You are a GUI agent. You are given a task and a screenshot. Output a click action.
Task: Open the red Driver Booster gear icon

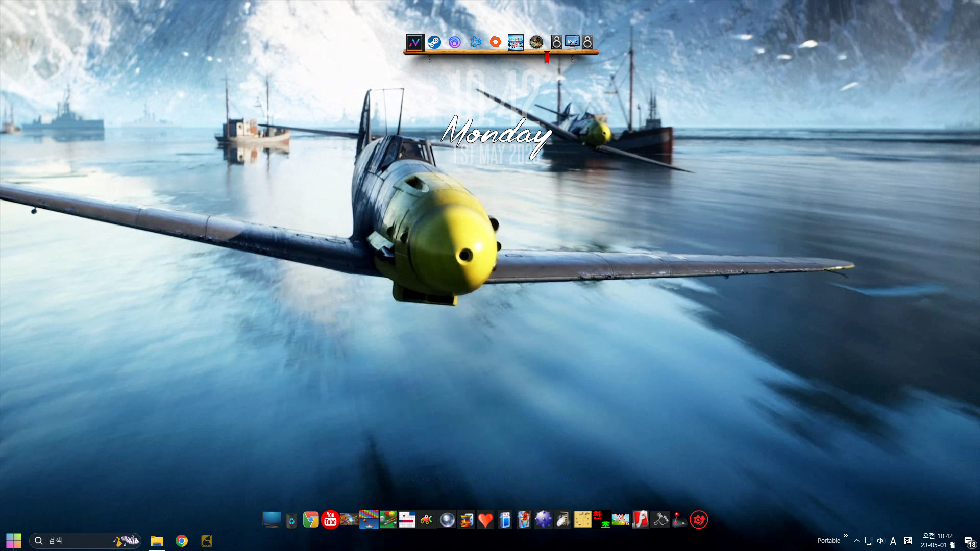[699, 520]
